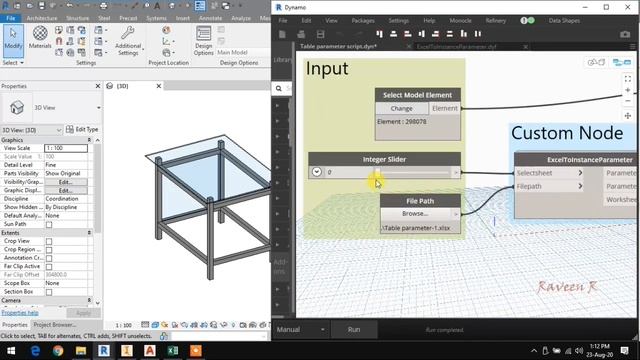Collapse the Extents properties group
The height and width of the screenshot is (360, 640).
[89, 233]
